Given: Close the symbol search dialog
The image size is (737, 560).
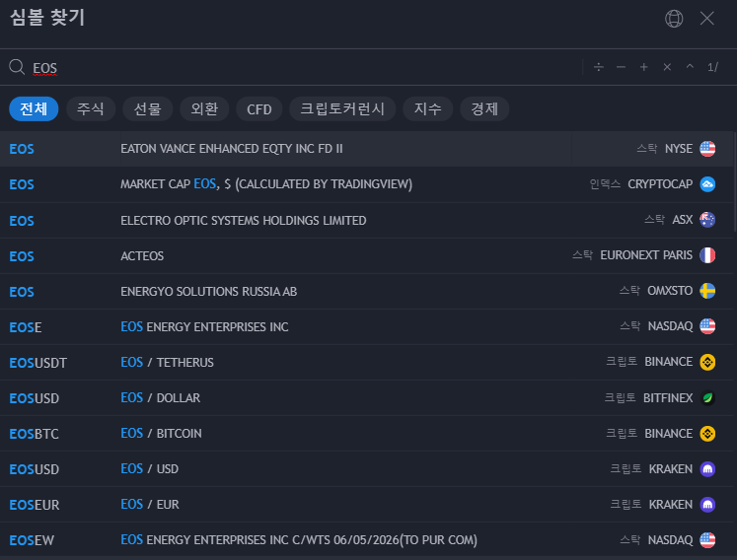Looking at the screenshot, I should [707, 19].
